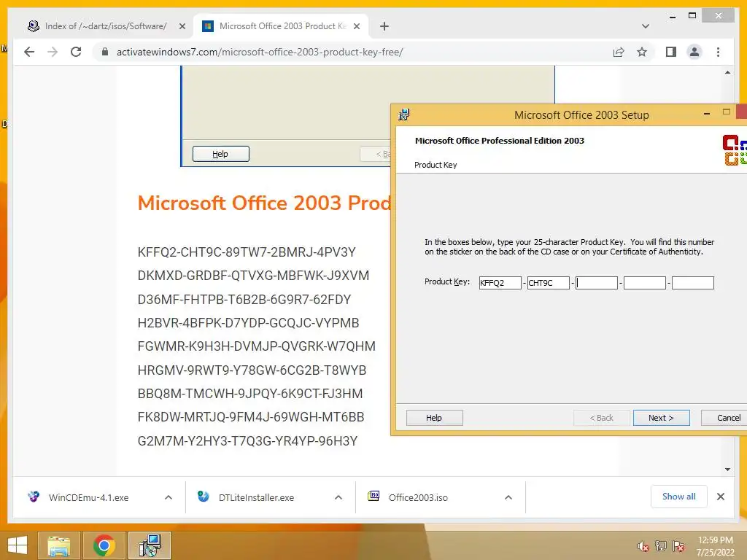
Task: Open Chrome side panel
Action: click(x=671, y=52)
